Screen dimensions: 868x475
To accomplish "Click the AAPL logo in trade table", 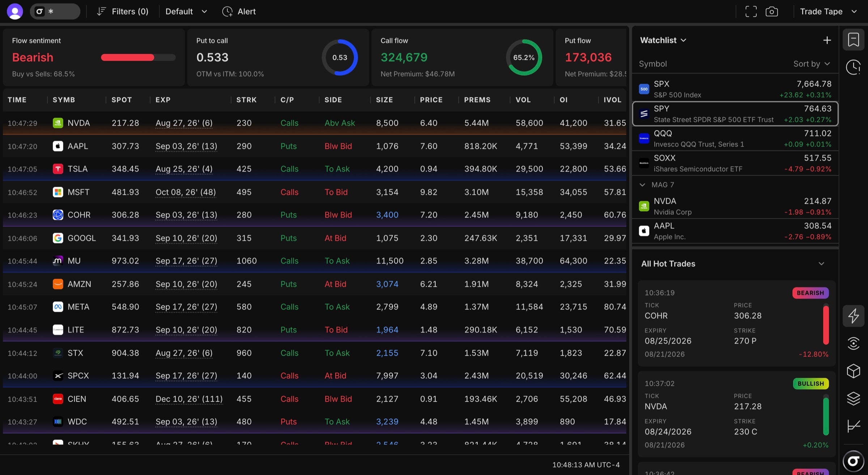I will pos(58,146).
